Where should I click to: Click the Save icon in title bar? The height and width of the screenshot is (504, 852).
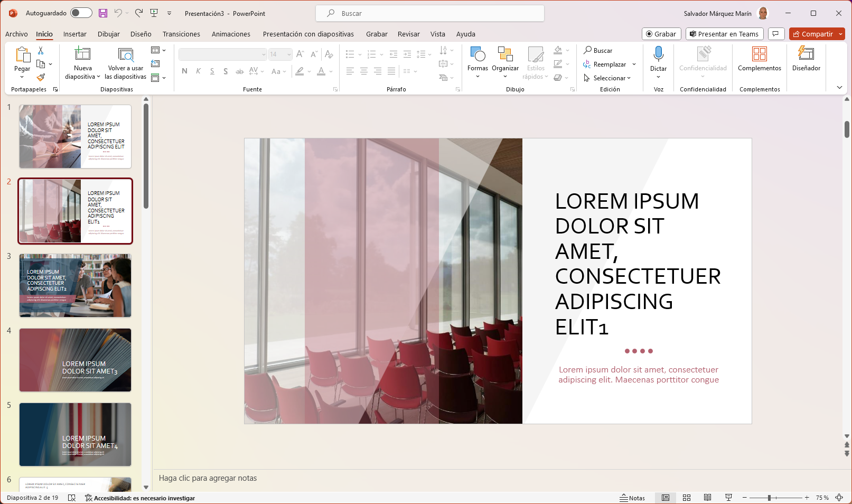(103, 13)
